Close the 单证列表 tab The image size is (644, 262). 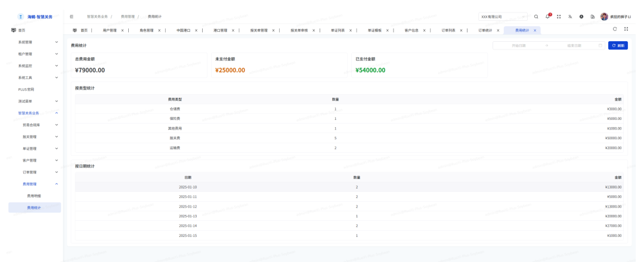coord(351,30)
